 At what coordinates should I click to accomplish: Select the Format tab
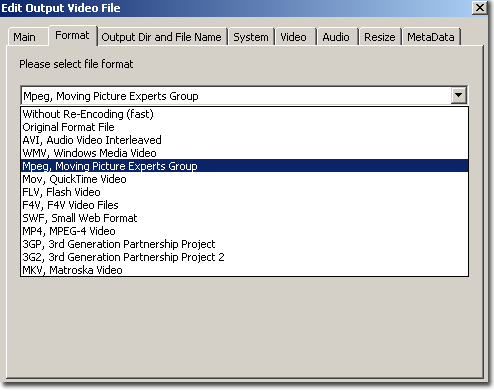tap(73, 35)
